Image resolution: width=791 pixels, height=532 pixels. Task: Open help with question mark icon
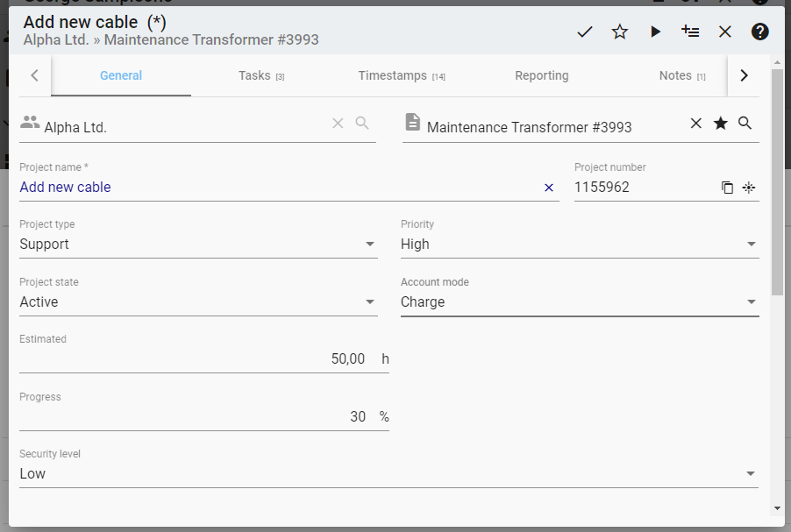pos(760,32)
